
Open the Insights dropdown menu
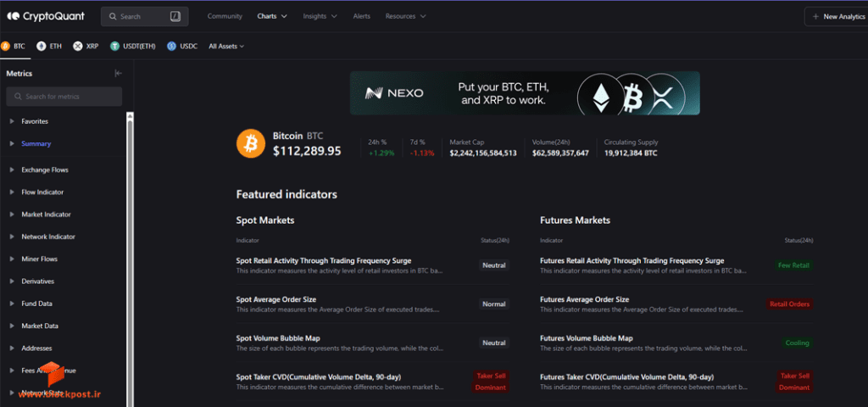point(320,16)
